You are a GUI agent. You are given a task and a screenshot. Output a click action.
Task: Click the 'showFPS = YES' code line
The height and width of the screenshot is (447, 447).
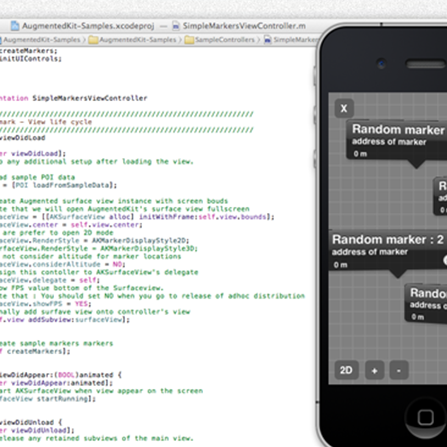pos(46,304)
